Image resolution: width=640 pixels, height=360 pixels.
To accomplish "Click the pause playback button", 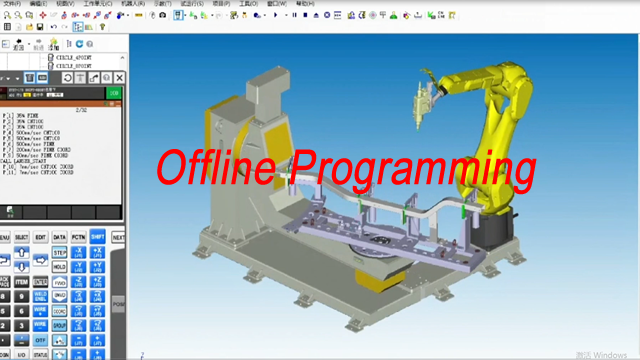I will pos(294,16).
